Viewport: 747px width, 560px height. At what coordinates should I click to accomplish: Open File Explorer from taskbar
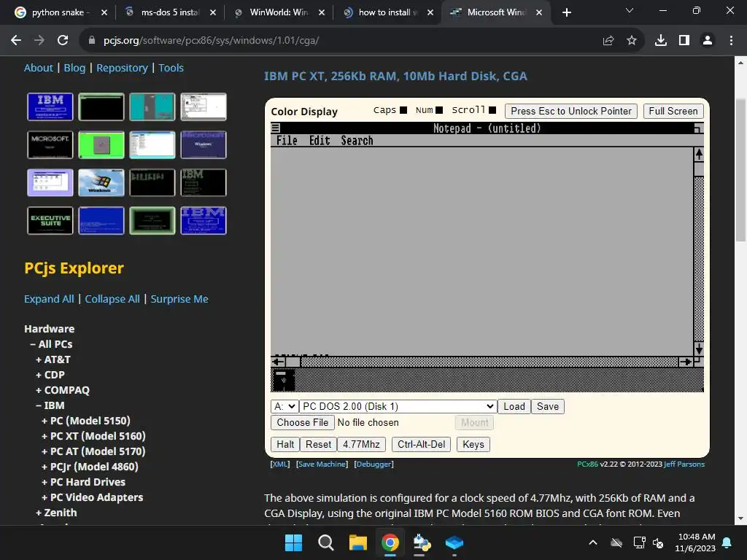pos(357,542)
